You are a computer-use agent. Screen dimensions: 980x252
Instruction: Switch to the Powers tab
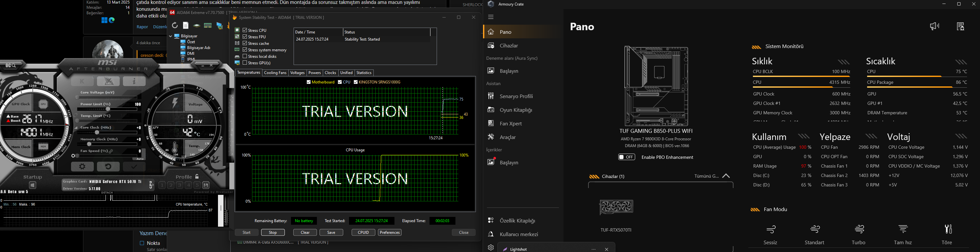tap(315, 73)
